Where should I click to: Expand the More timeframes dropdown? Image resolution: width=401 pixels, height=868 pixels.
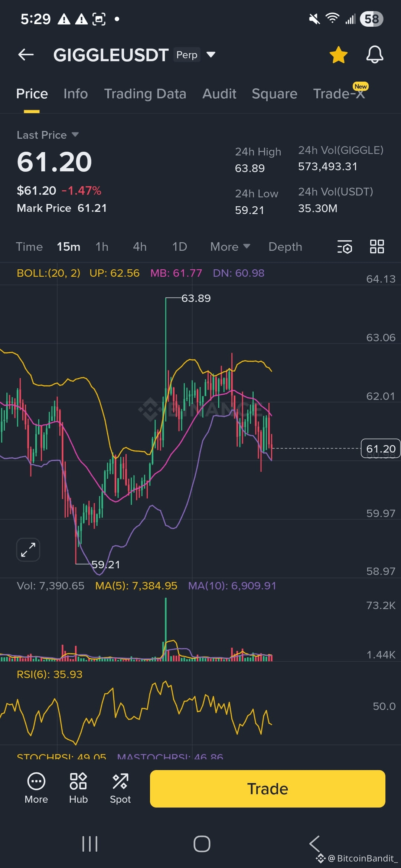point(230,247)
